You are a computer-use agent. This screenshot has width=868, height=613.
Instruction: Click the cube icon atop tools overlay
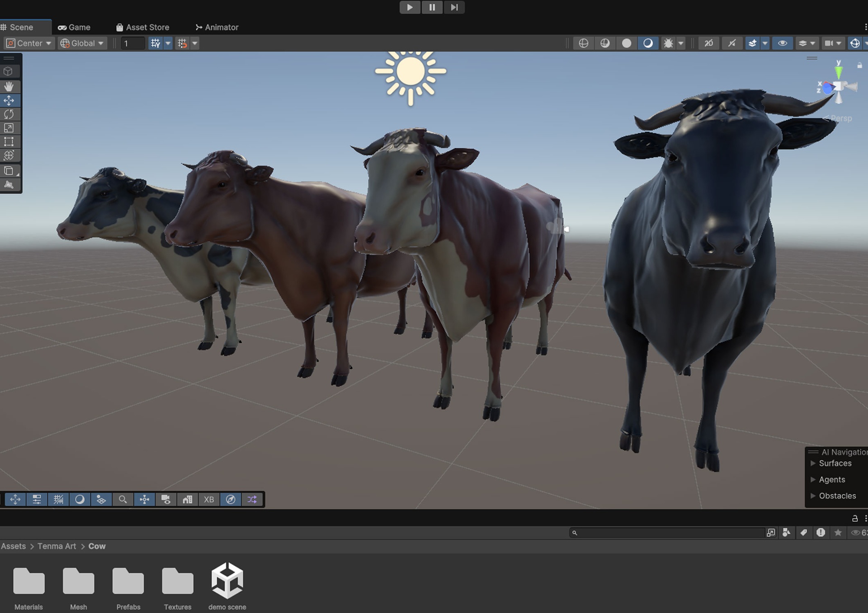(x=8, y=71)
